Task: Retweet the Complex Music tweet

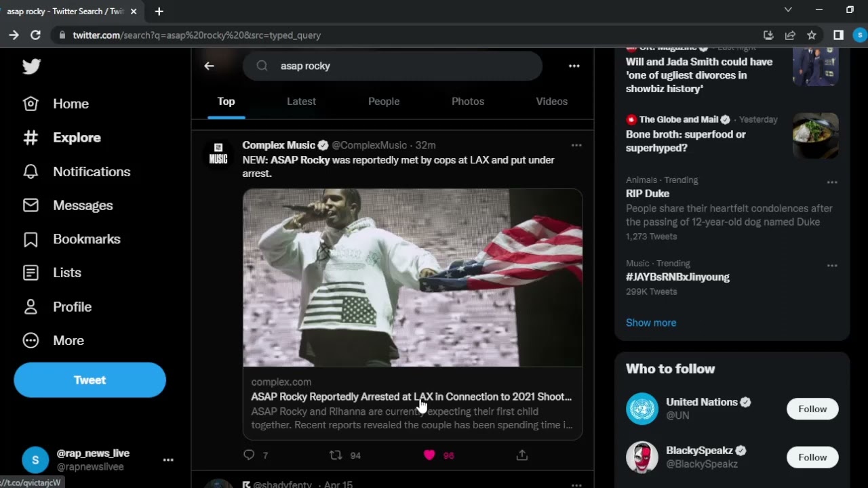Action: click(x=336, y=455)
